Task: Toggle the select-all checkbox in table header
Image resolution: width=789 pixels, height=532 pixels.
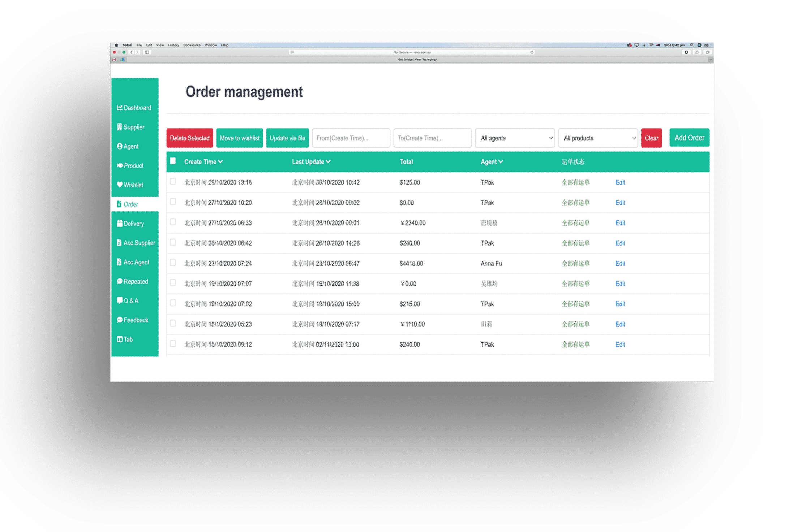Action: [x=173, y=161]
